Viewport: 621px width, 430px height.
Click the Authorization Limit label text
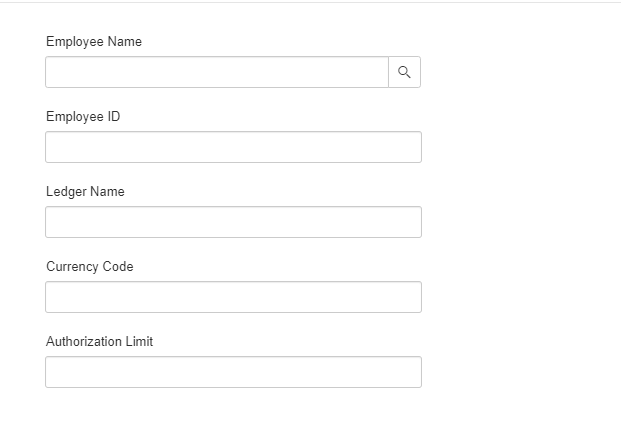[x=99, y=341]
